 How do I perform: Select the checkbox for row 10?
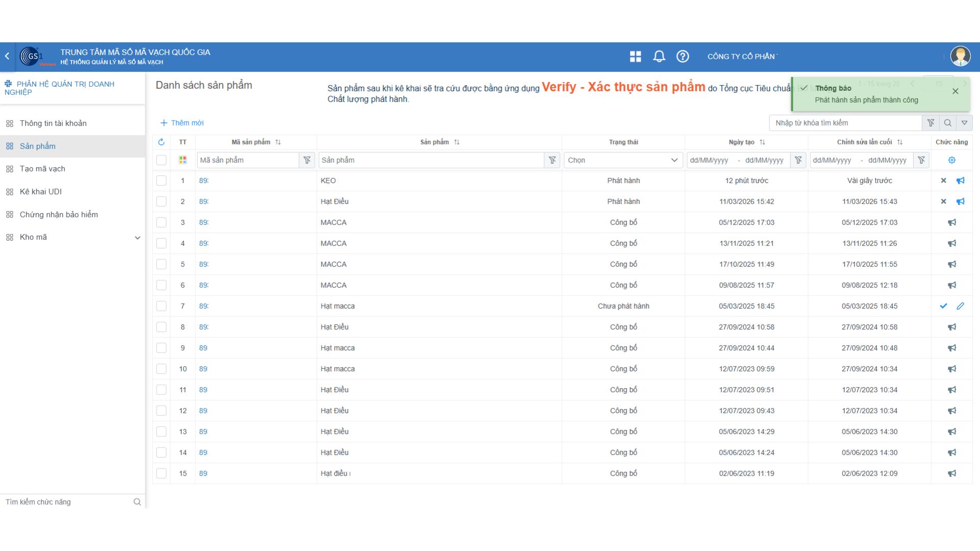(161, 369)
